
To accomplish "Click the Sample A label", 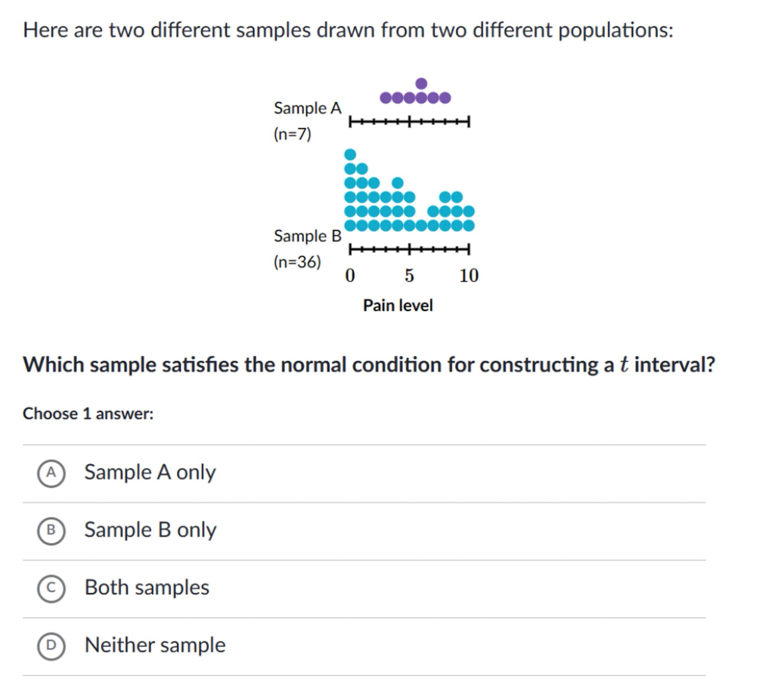I will (307, 108).
